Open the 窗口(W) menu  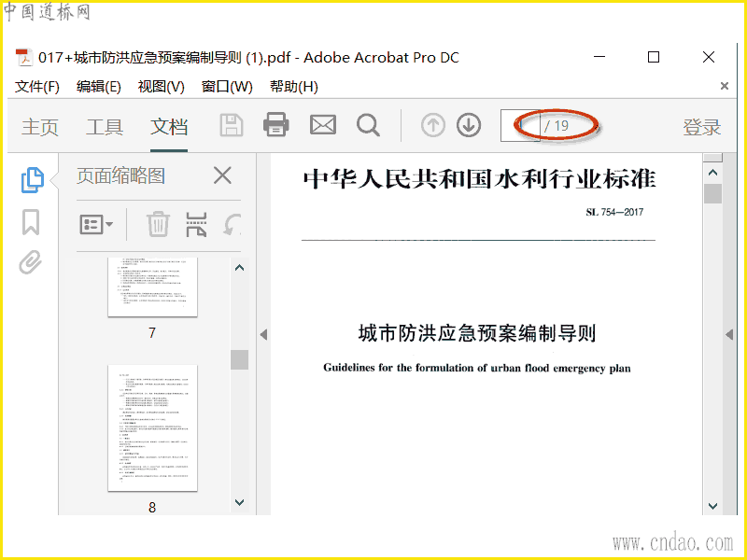point(227,87)
